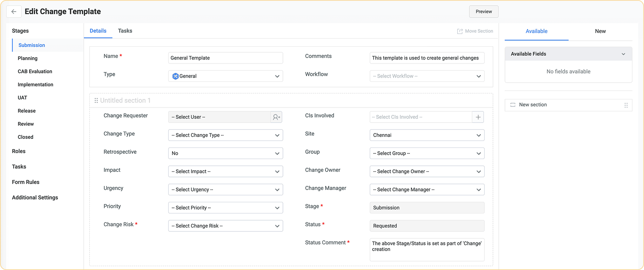This screenshot has height=270, width=644.
Task: Select the Planning stage in the sidebar
Action: click(27, 58)
